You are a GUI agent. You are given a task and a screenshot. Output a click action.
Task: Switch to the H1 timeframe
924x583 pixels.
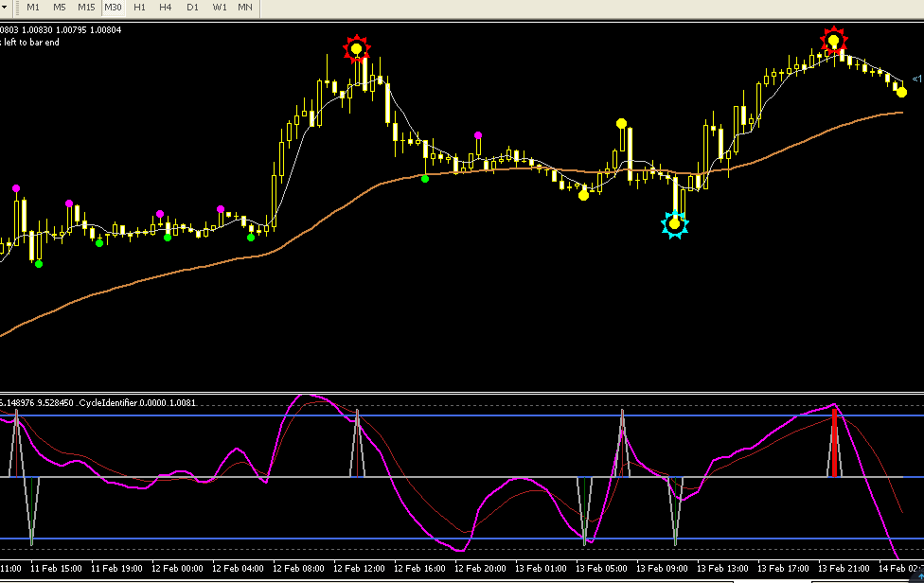click(x=139, y=8)
